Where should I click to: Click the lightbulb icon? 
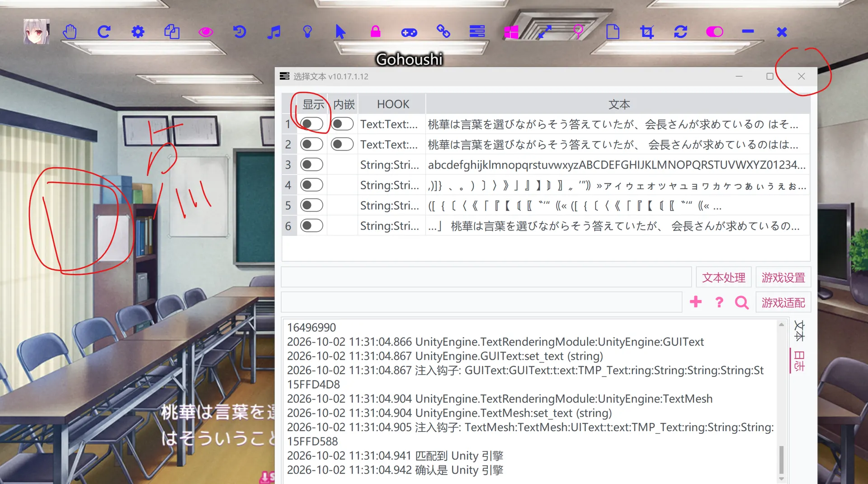(x=307, y=32)
